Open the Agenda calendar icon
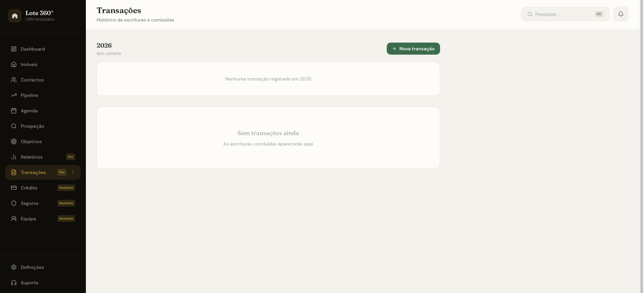Screen dimensions: 644x293 click(14, 111)
